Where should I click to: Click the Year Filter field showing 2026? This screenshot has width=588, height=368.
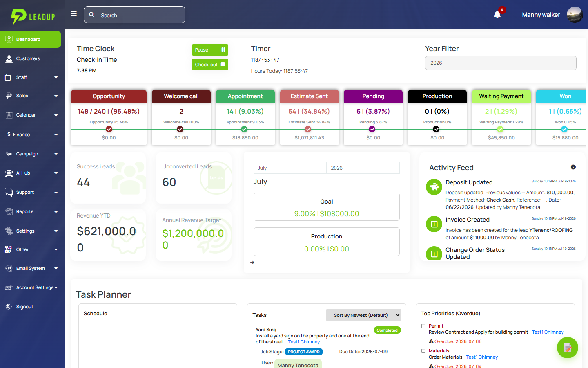pyautogui.click(x=501, y=63)
